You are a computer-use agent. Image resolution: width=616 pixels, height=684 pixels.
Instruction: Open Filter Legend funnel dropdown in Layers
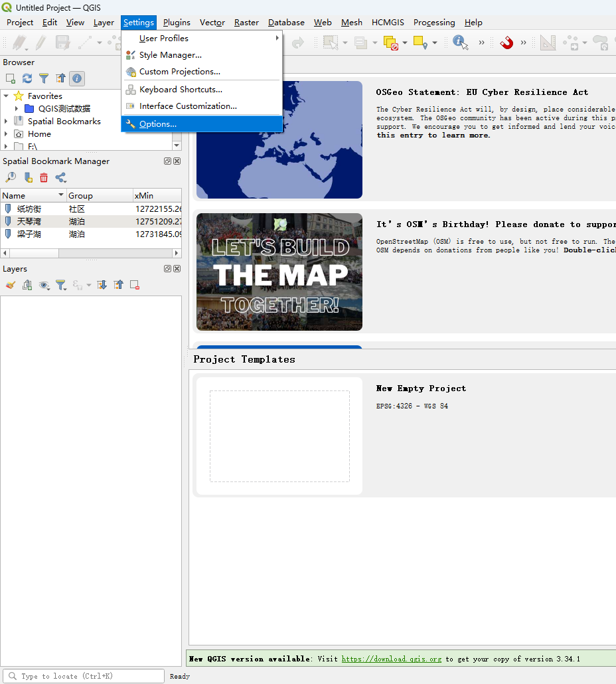(61, 286)
